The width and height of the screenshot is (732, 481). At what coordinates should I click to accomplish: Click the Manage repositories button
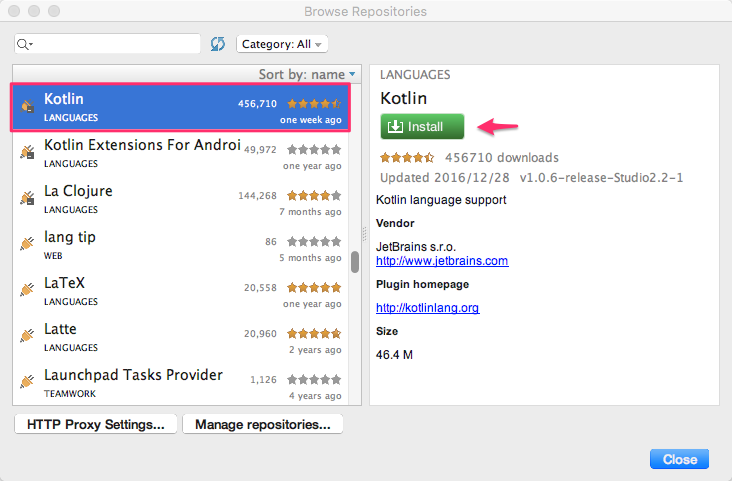[x=262, y=425]
